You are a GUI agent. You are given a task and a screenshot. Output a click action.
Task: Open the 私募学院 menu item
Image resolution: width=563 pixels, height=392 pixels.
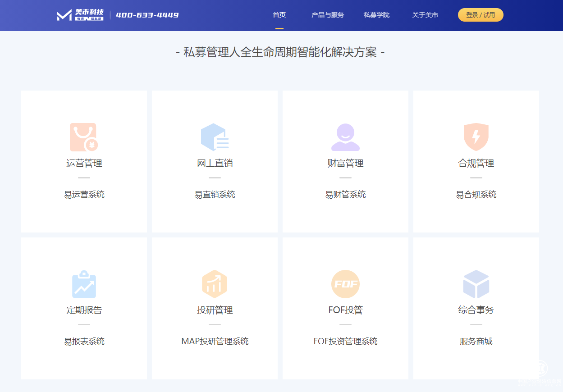[x=376, y=14]
